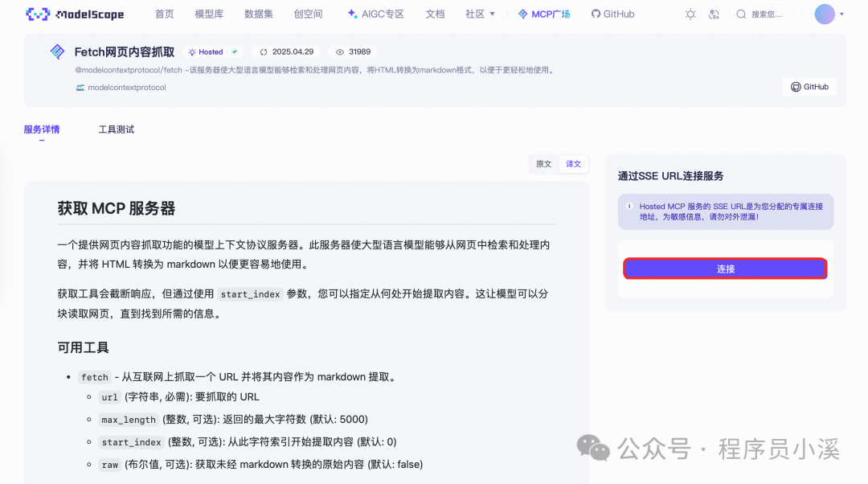Click the modelcontextprotocol author icon
The height and width of the screenshot is (484, 868).
point(80,88)
